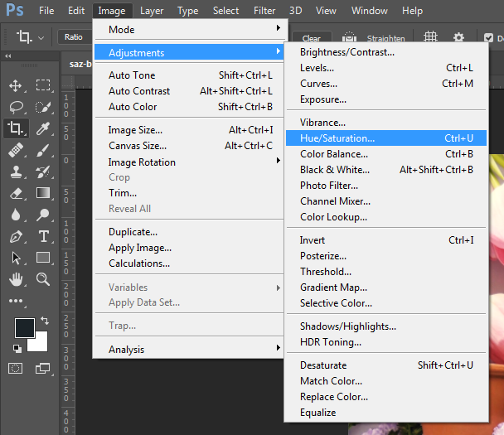The height and width of the screenshot is (435, 504).
Task: Click the Clear button in options bar
Action: pyautogui.click(x=312, y=38)
